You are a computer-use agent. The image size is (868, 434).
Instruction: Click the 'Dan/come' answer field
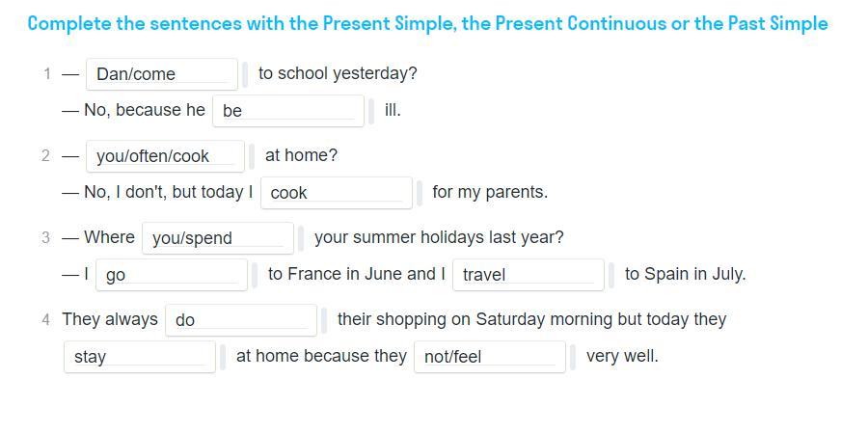(x=161, y=73)
